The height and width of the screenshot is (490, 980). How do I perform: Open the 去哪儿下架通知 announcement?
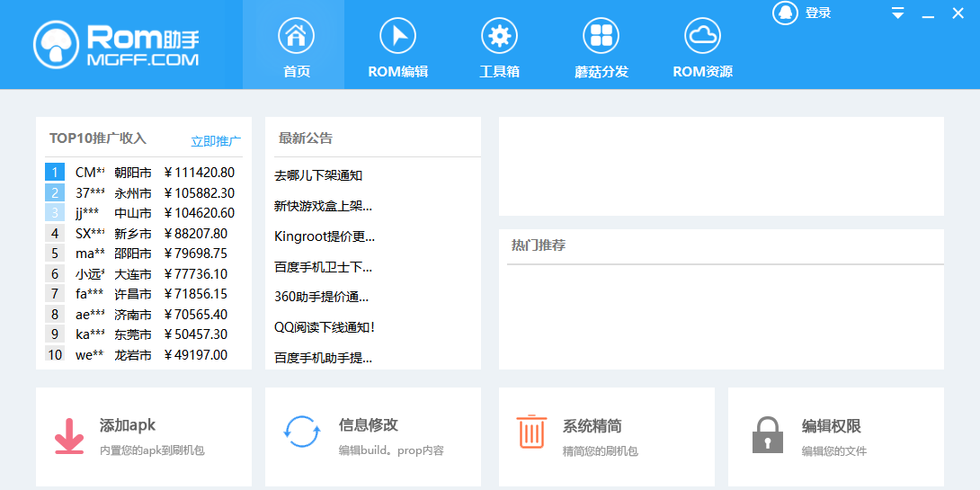tap(318, 175)
